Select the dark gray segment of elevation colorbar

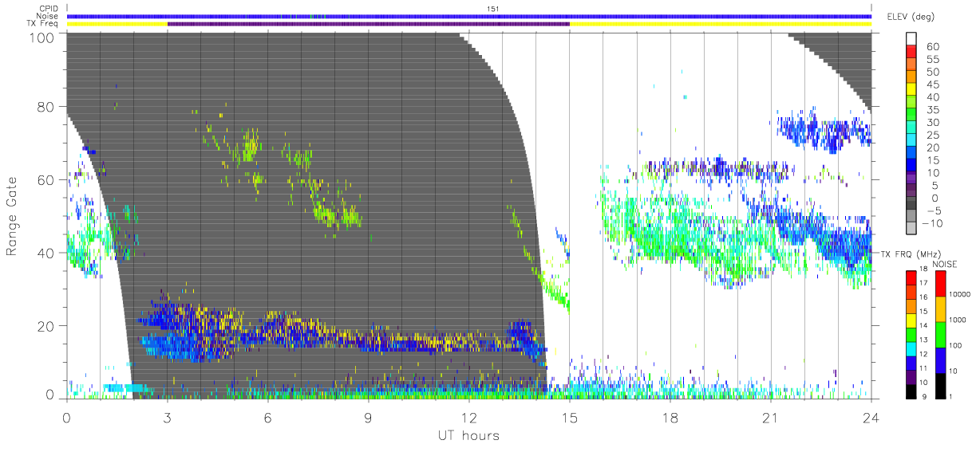(912, 204)
